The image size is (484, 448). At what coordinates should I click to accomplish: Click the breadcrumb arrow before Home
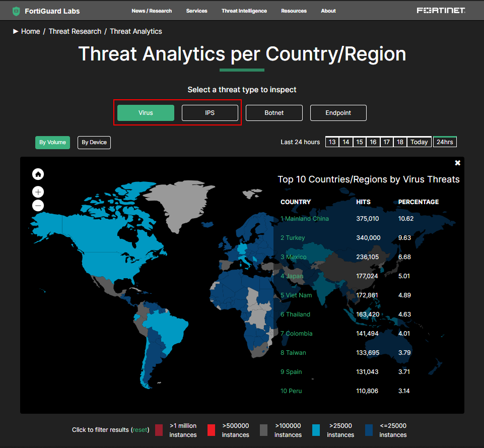[x=16, y=31]
